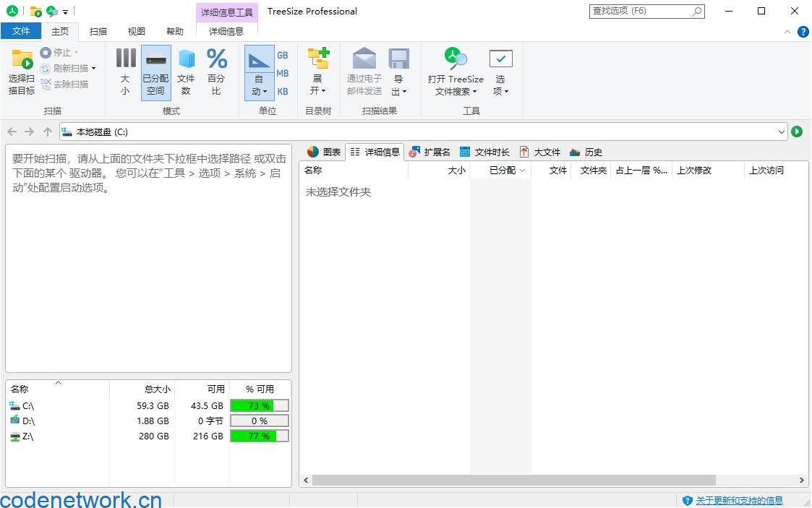Switch to the 帮助 ribbon tab
The image size is (812, 508).
click(174, 32)
